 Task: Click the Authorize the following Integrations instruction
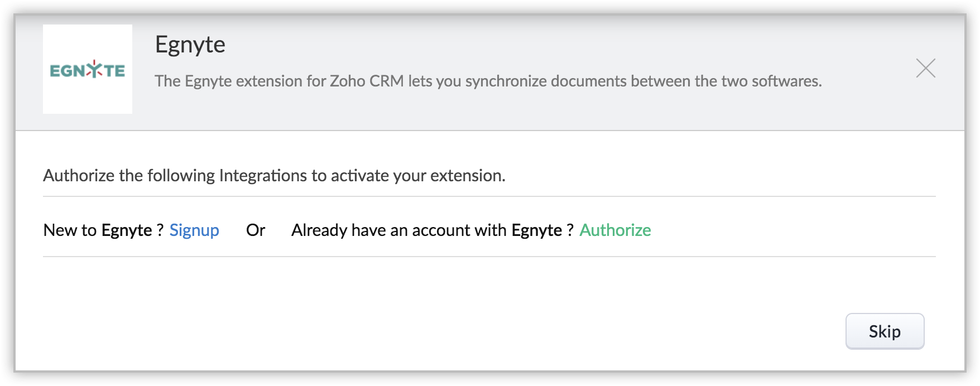pos(274,176)
